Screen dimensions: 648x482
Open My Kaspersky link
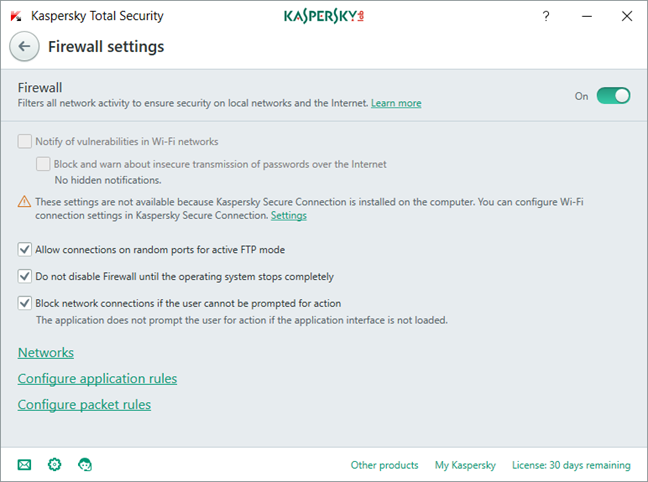click(465, 465)
